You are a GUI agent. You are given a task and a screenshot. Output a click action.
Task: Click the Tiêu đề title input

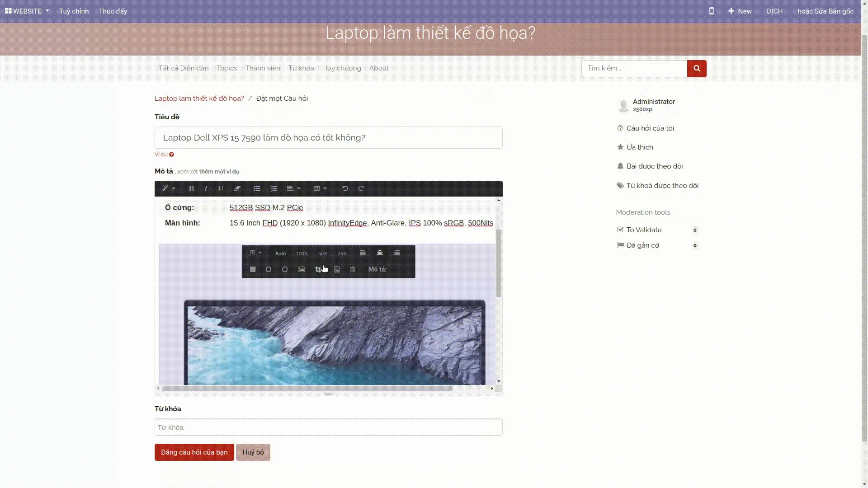click(x=329, y=137)
